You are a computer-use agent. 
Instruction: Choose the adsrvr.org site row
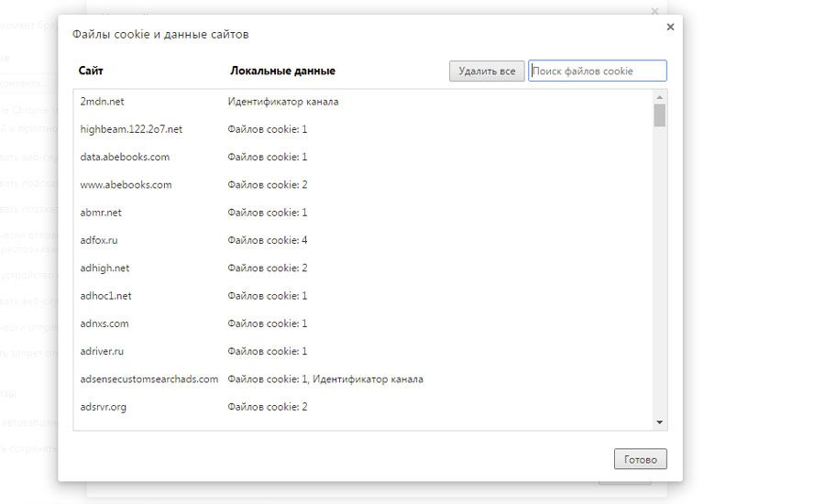pos(104,407)
